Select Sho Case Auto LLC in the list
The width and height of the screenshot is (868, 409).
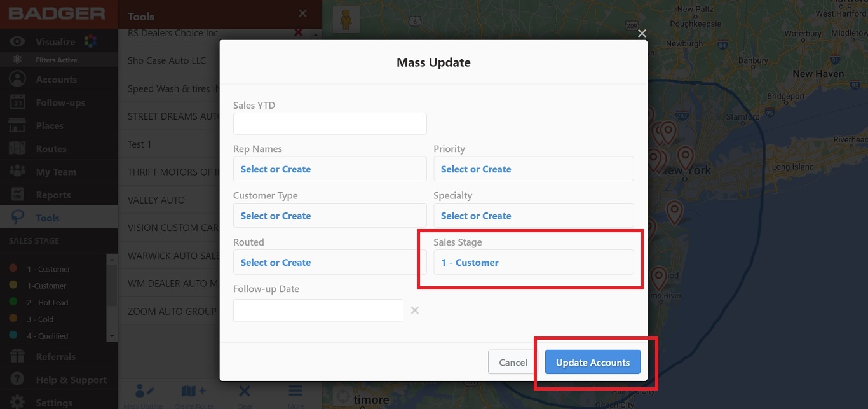[169, 60]
